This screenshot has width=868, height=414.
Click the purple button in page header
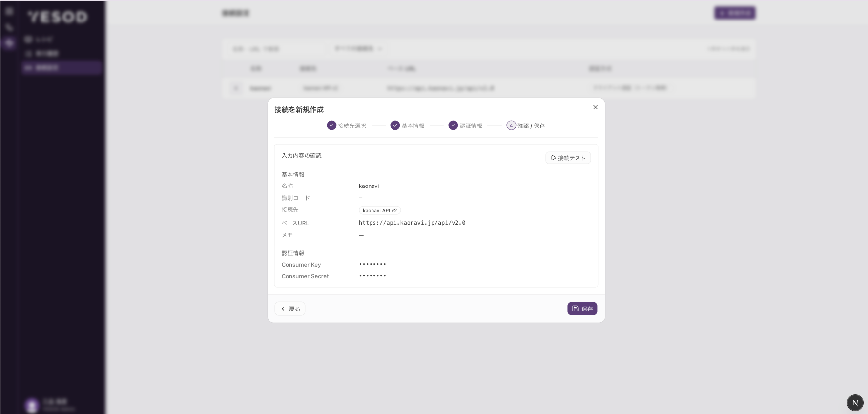(x=735, y=13)
